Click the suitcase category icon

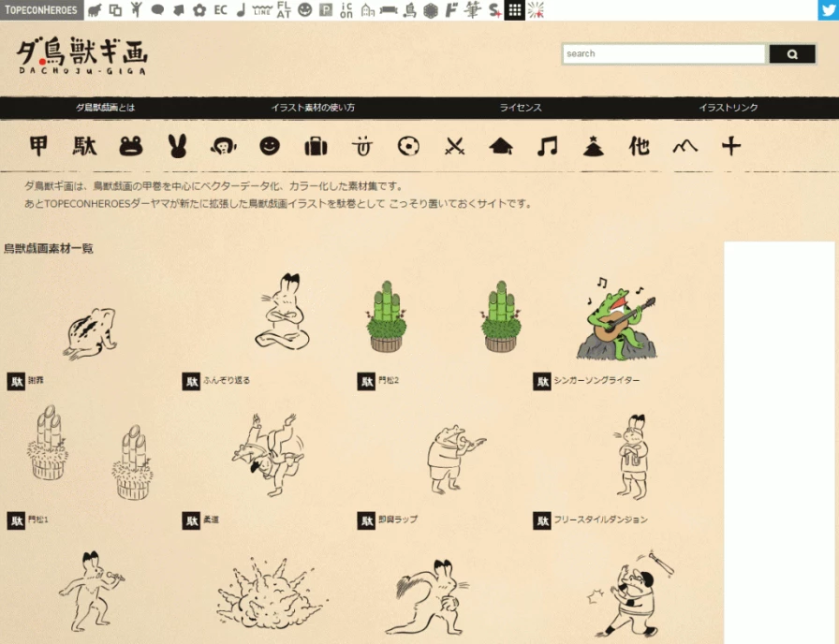click(316, 146)
